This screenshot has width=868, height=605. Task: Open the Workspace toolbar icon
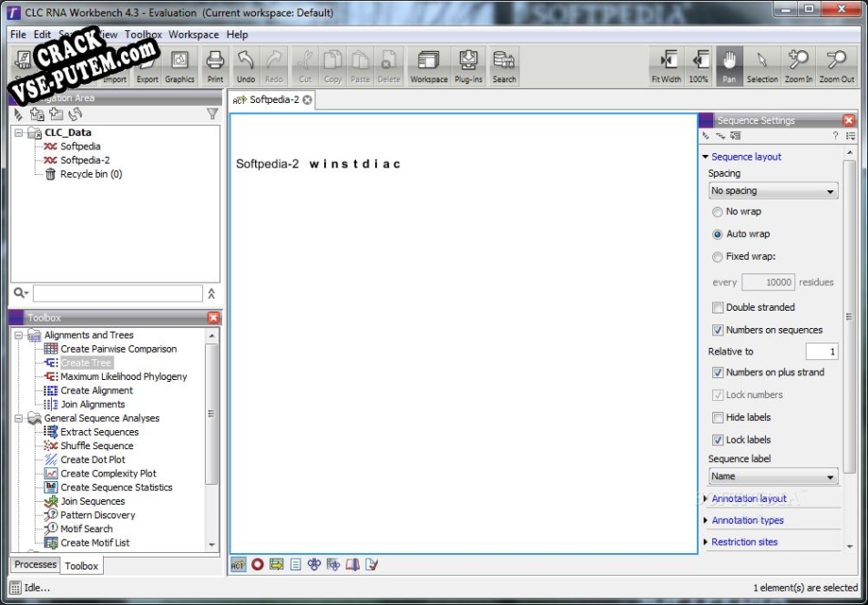point(428,66)
